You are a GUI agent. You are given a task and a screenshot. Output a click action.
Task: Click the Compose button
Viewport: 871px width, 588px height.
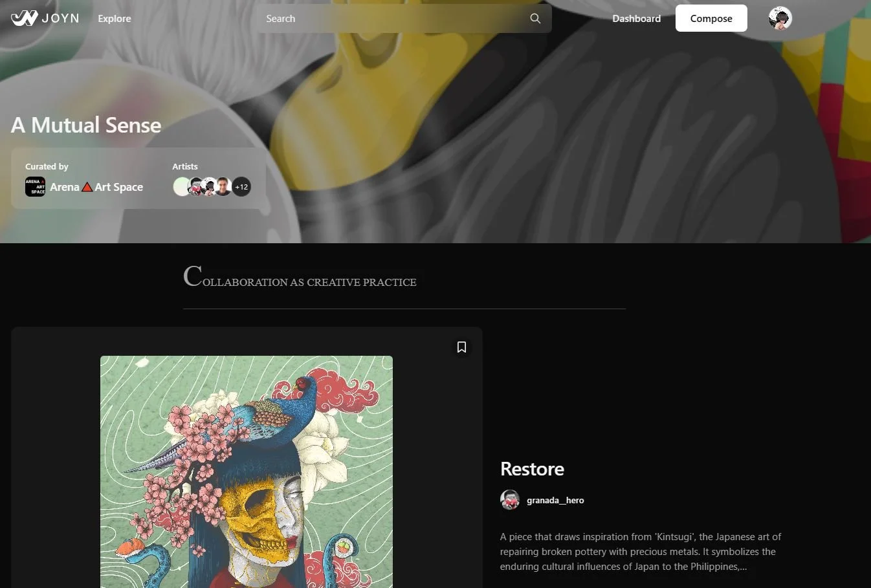tap(711, 19)
